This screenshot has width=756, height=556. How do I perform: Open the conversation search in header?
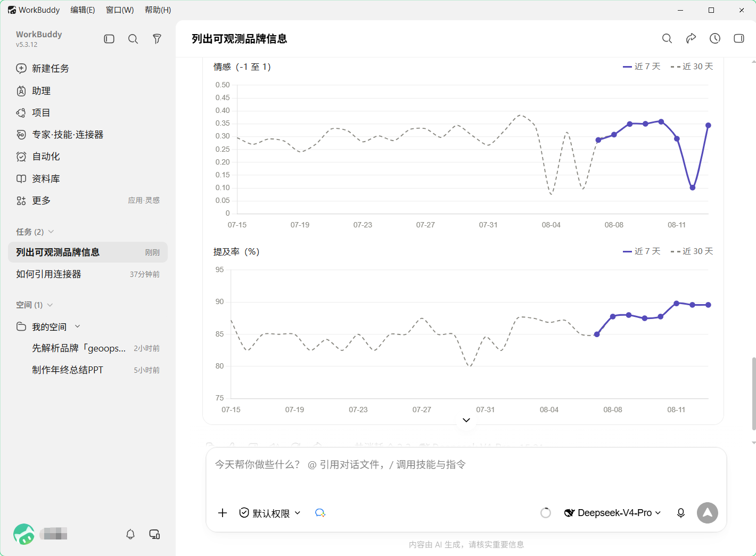[x=667, y=38]
